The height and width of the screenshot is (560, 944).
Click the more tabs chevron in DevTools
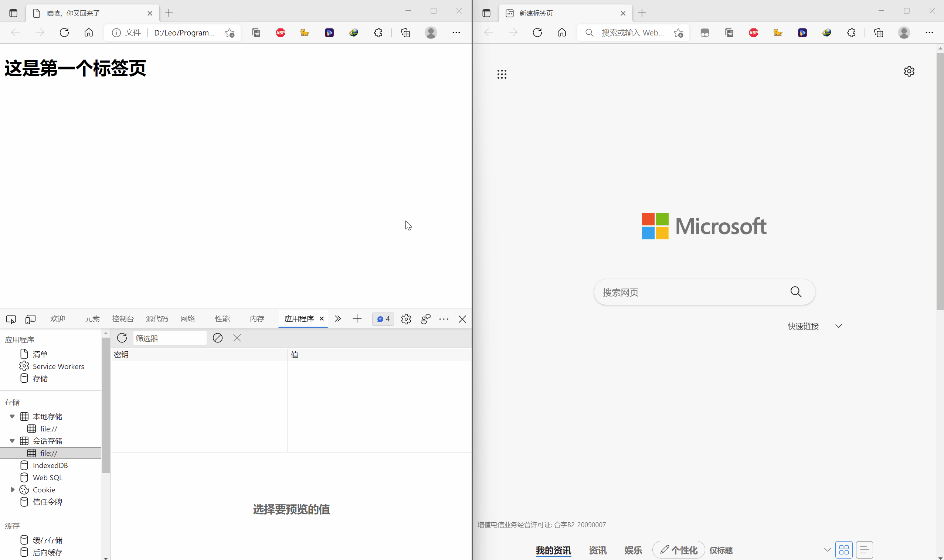[337, 318]
